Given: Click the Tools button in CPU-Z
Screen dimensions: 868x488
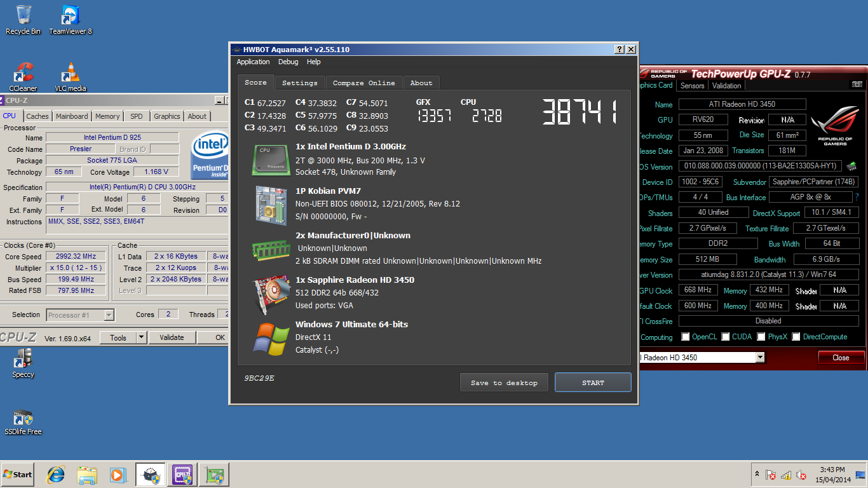Looking at the screenshot, I should point(118,338).
